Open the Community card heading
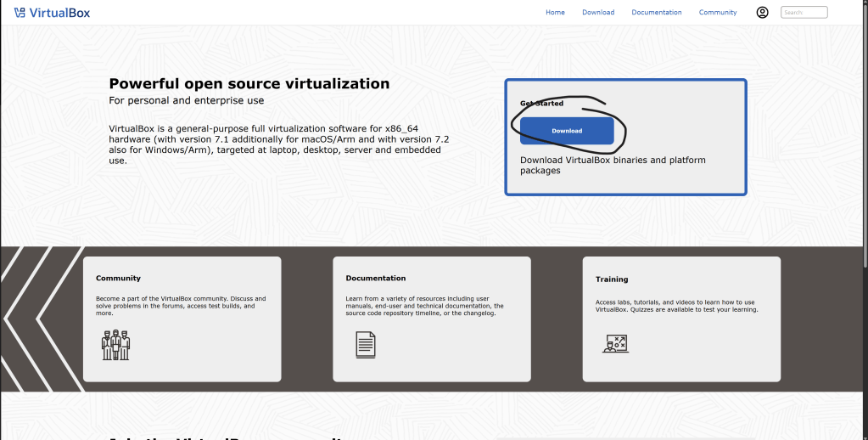The image size is (868, 440). tap(118, 279)
